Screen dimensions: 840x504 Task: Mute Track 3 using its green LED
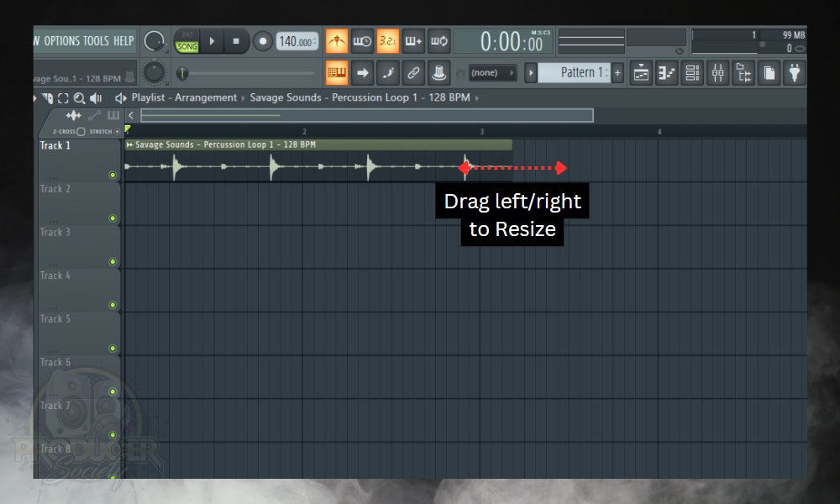pos(113,261)
